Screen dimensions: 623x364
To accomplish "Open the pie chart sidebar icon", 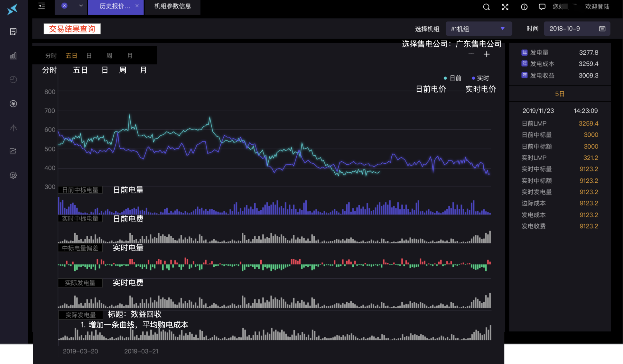I will tap(13, 79).
